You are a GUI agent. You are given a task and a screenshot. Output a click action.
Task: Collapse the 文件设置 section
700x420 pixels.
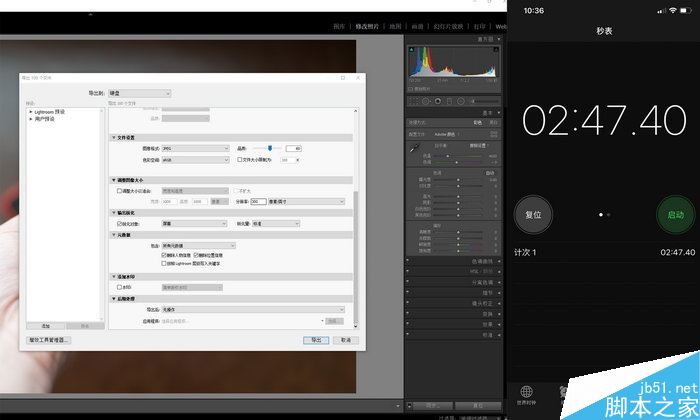[x=114, y=137]
